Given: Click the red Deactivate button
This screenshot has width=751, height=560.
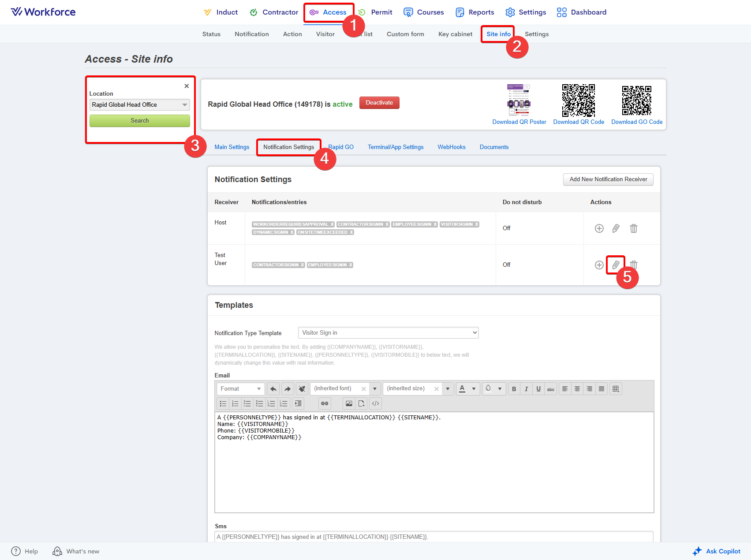Looking at the screenshot, I should [x=379, y=103].
